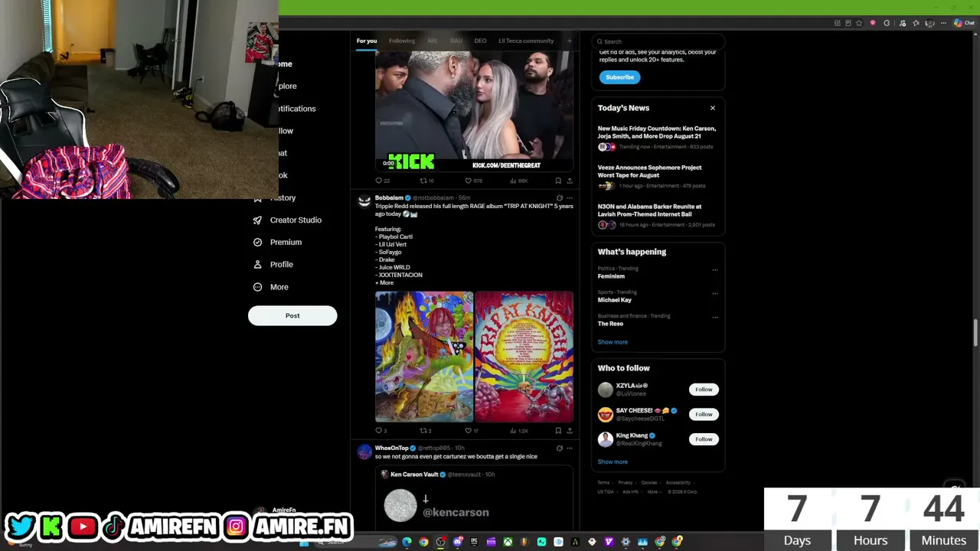Open the Copilot Chat button in browser toolbar
Viewport: 980px width, 551px height.
(964, 23)
